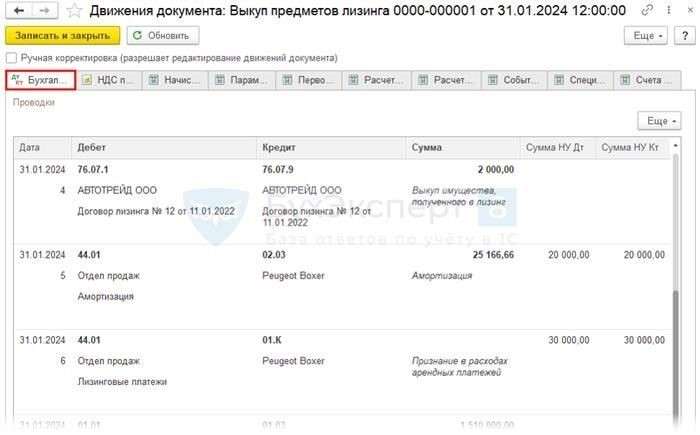Screen dimensions: 700x435
Task: Click the credit-side АВТОТРЕЙД ООО under 76.07.9
Action: point(302,191)
